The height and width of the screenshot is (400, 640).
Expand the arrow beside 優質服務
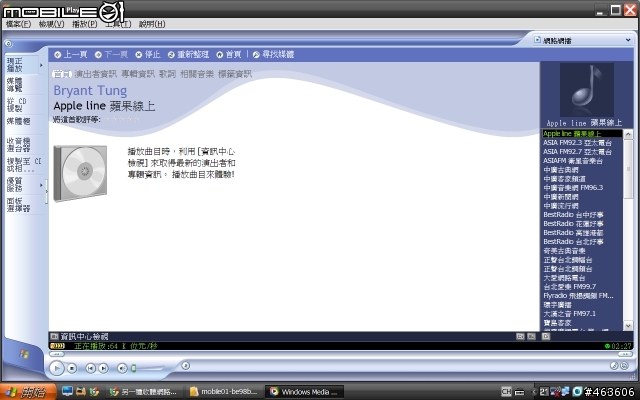41,185
